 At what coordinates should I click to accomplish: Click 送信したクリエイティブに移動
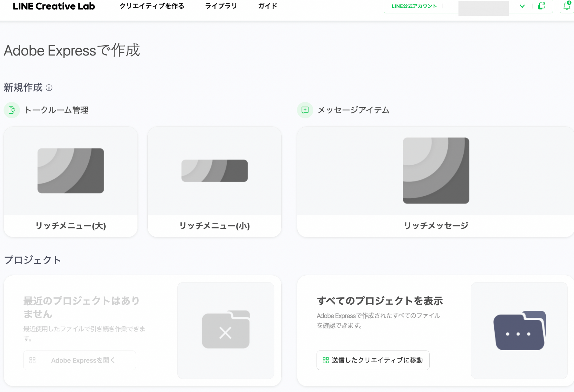click(373, 360)
